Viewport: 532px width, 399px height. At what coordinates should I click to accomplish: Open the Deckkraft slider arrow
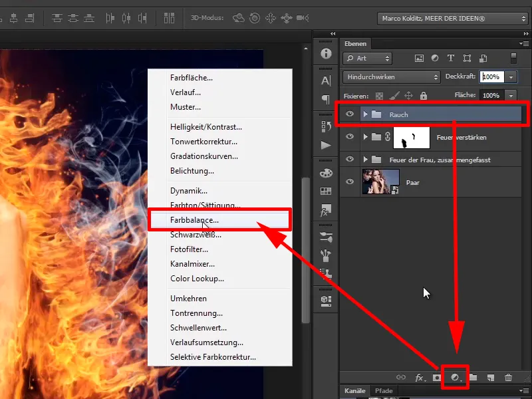(511, 77)
